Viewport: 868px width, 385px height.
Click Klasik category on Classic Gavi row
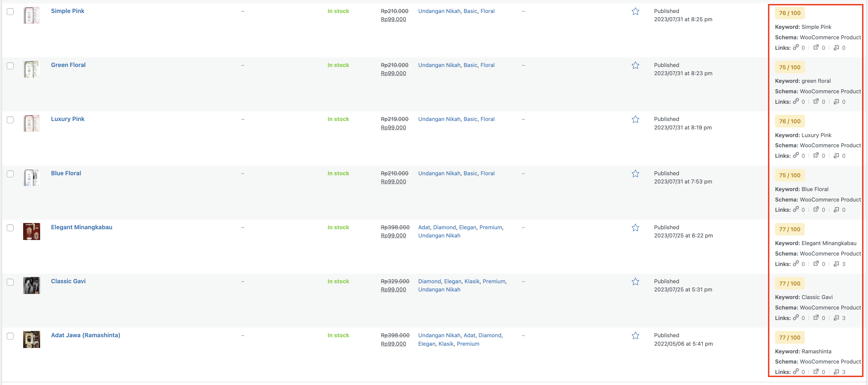[x=472, y=281]
